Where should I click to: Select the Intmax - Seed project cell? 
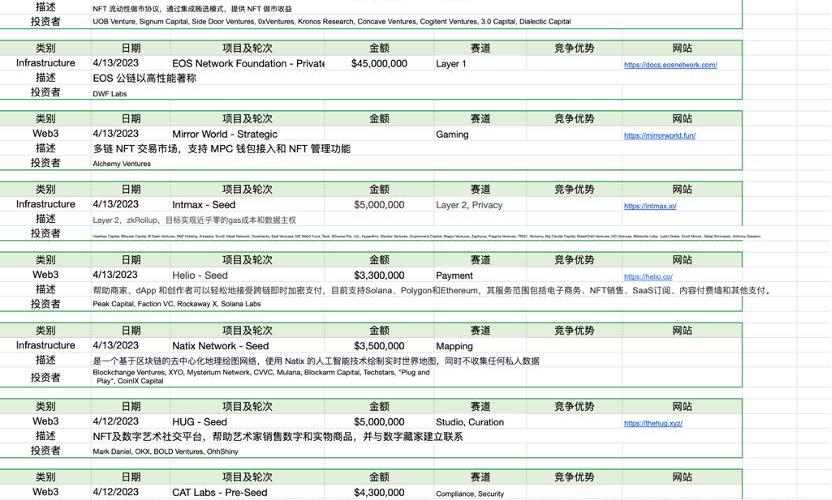point(204,205)
